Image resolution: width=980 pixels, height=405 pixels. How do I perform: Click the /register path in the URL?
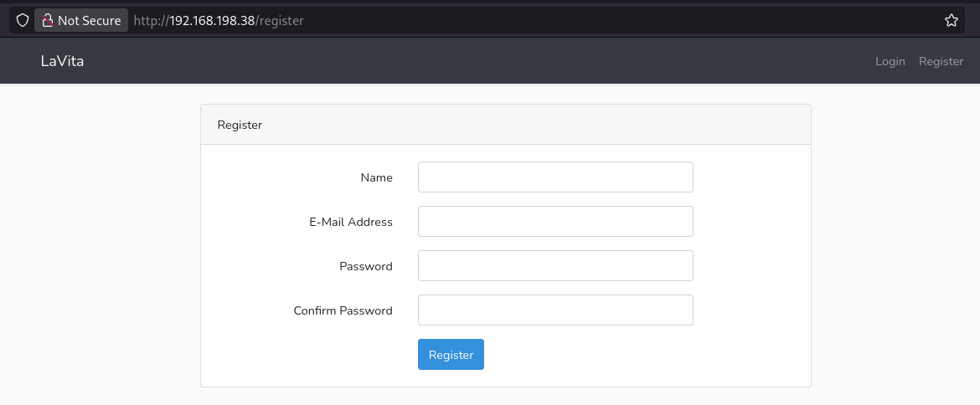tap(280, 21)
